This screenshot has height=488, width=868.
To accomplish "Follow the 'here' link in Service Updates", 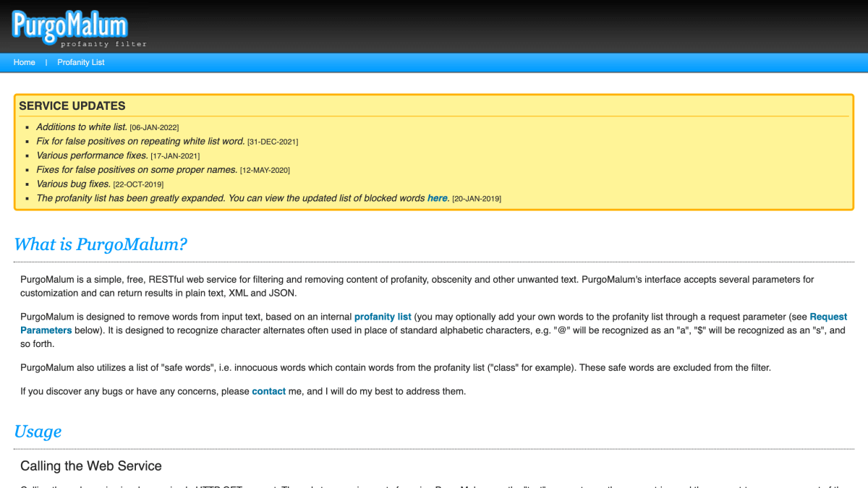I will pyautogui.click(x=438, y=198).
